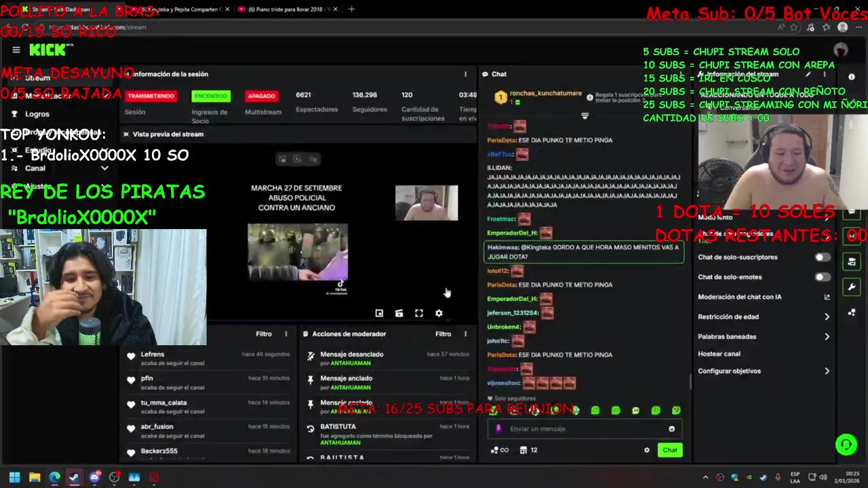This screenshot has width=868, height=488.
Task: Toggle Chat de solo-suscriptores switch
Action: pos(822,258)
